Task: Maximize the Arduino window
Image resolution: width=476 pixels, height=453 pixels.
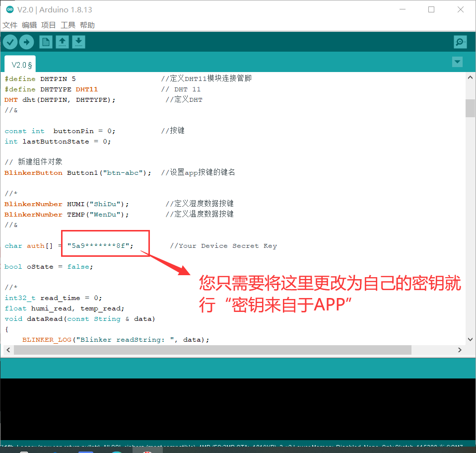Action: click(431, 10)
